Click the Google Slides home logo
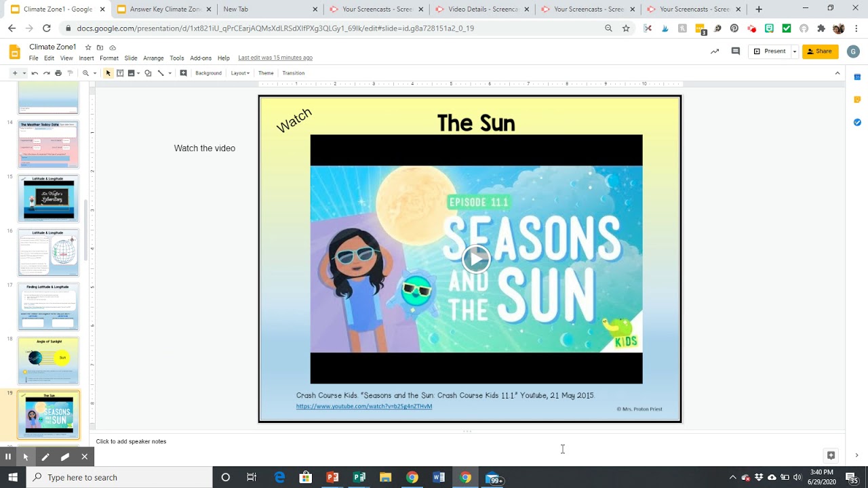 [14, 52]
